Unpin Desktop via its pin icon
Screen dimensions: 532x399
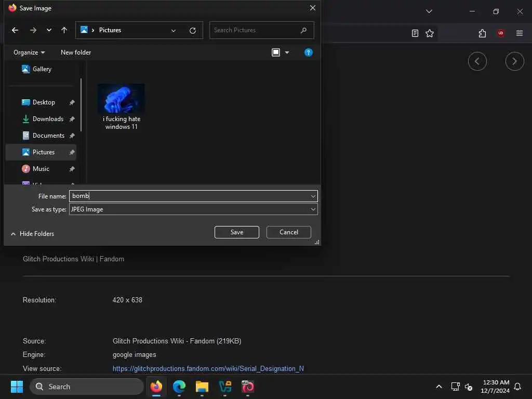72,102
